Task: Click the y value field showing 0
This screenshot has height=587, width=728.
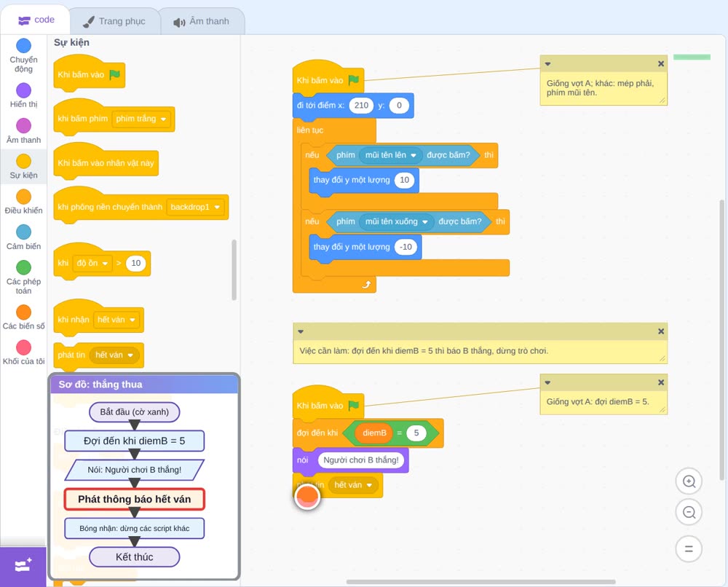Action: (399, 106)
